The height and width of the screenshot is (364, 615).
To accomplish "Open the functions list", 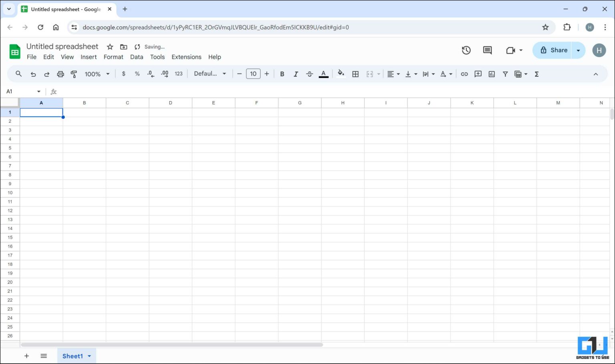I will point(537,74).
